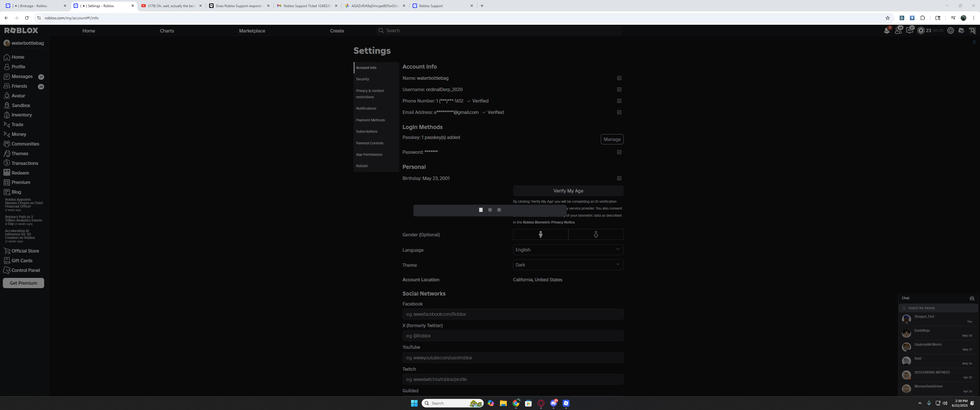
Task: Open the settings gear in top bar
Action: (x=950, y=30)
